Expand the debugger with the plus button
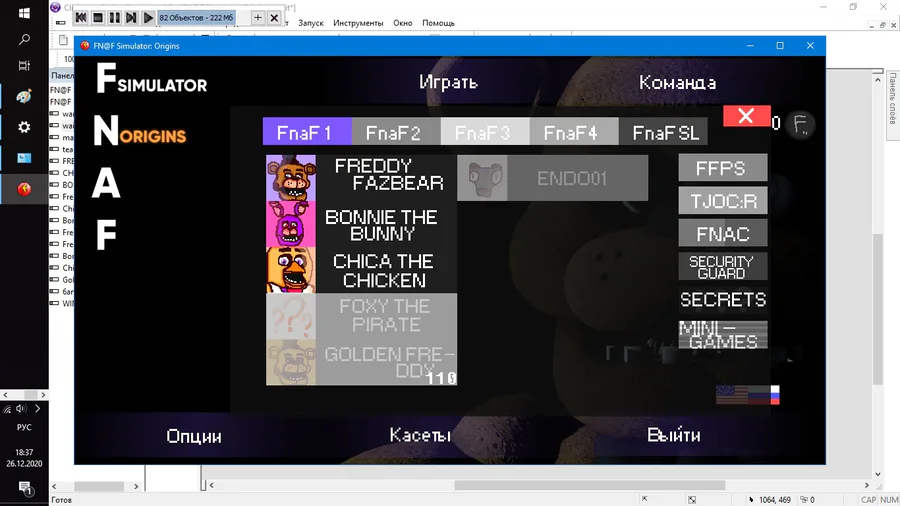Image resolution: width=900 pixels, height=506 pixels. [258, 18]
